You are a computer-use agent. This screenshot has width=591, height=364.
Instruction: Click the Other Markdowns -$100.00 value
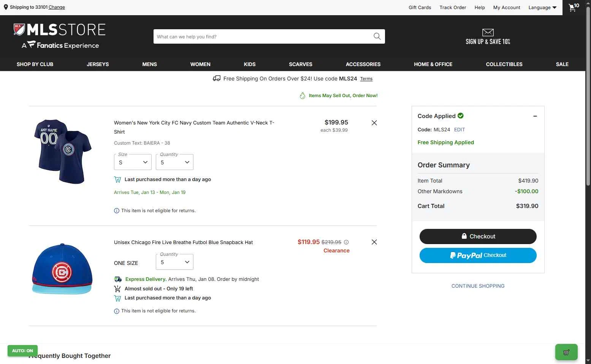coord(527,191)
